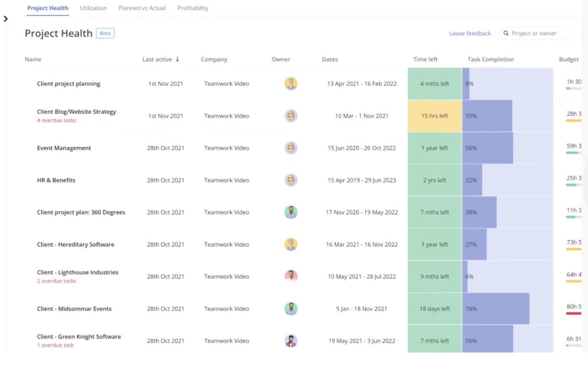Viewport: 588px width, 366px height.
Task: Click 1st Nov 2021 in Client project planning row
Action: [165, 84]
